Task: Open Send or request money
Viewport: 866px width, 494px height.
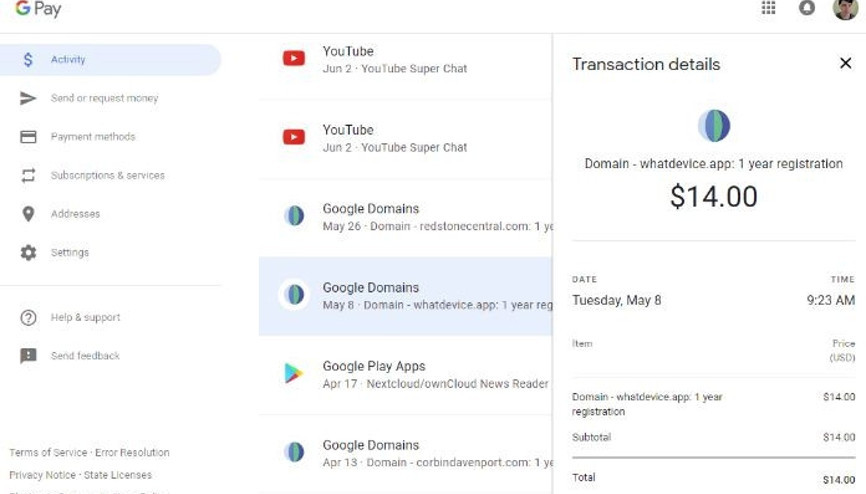Action: pos(104,98)
